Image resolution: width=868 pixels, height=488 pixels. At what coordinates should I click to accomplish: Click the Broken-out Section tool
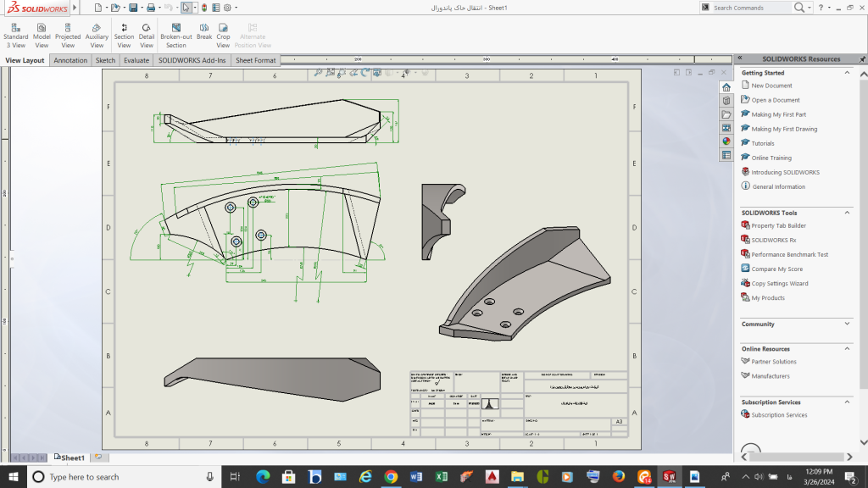tap(175, 36)
